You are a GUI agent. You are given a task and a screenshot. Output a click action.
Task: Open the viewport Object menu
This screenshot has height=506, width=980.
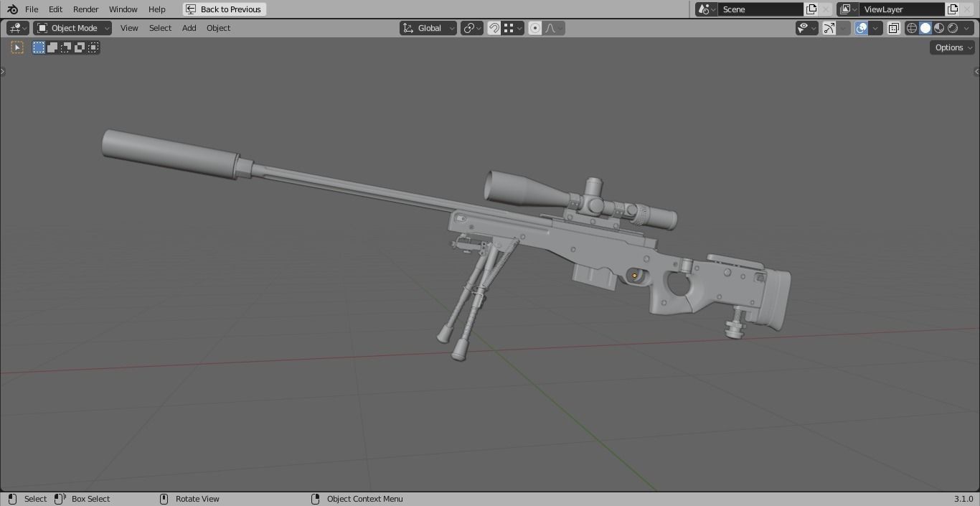(x=218, y=28)
